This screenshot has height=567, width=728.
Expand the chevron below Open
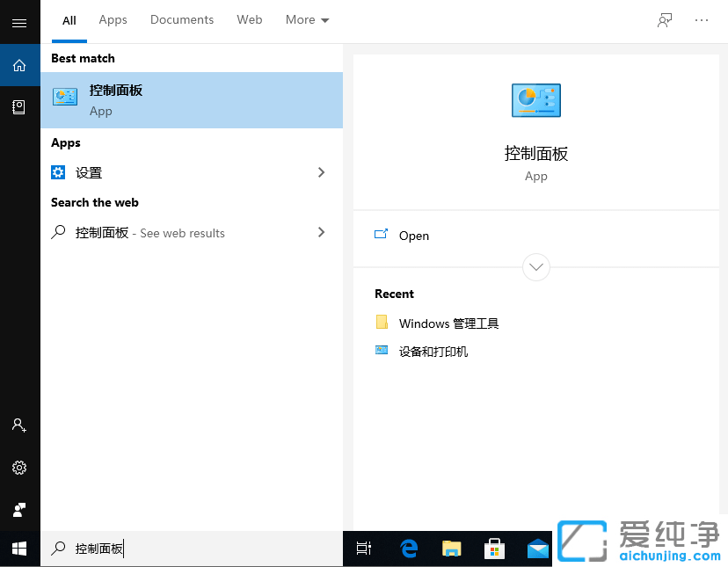point(535,267)
